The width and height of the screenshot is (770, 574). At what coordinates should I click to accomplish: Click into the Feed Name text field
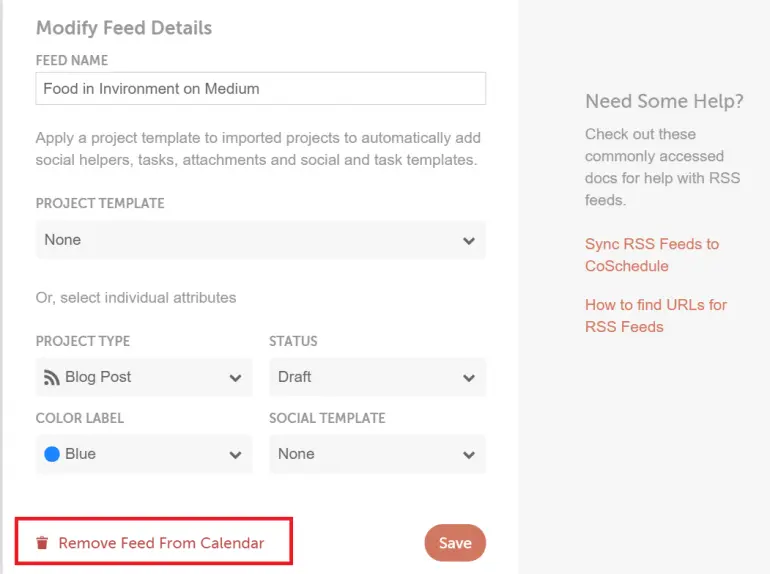[261, 88]
